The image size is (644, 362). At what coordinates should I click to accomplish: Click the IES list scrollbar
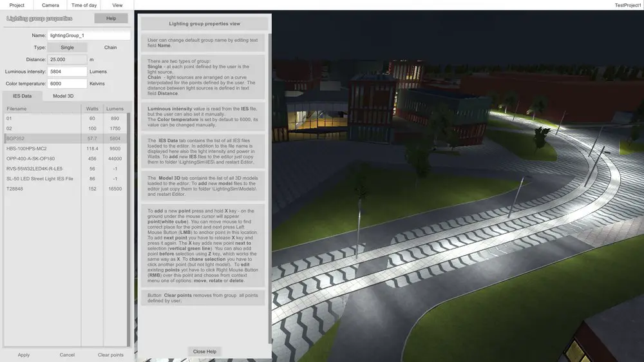pos(129,229)
